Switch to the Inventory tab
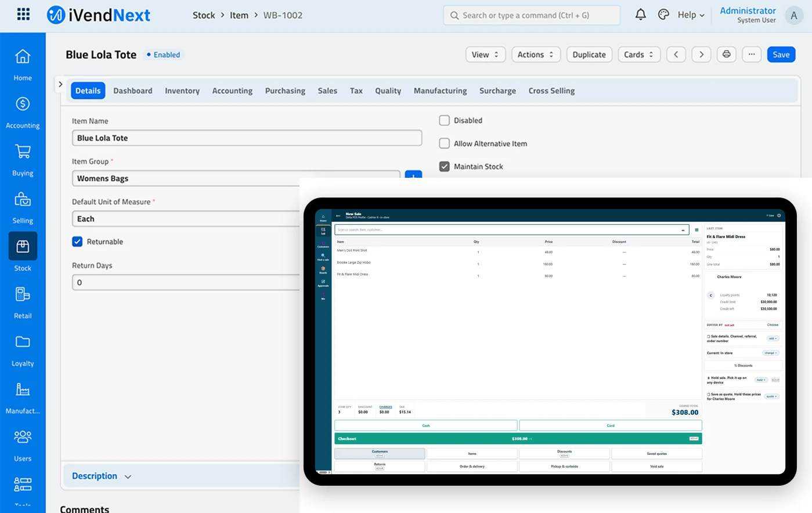This screenshot has height=513, width=812. [182, 91]
